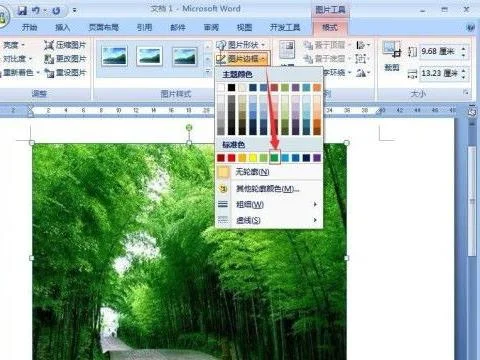Choose the third picture style thumbnail

(x=185, y=56)
